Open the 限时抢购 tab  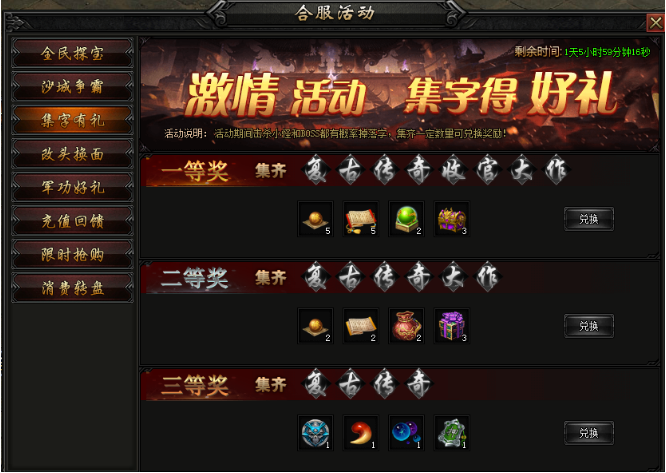click(72, 254)
